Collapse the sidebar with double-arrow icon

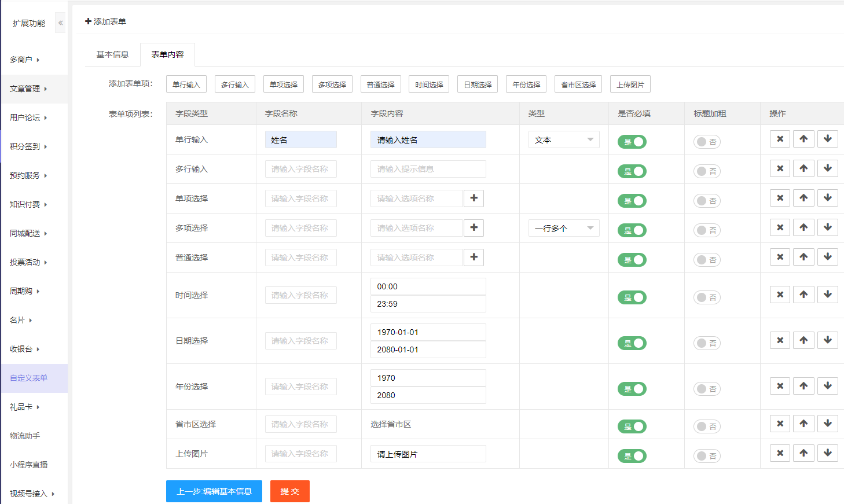pyautogui.click(x=60, y=23)
